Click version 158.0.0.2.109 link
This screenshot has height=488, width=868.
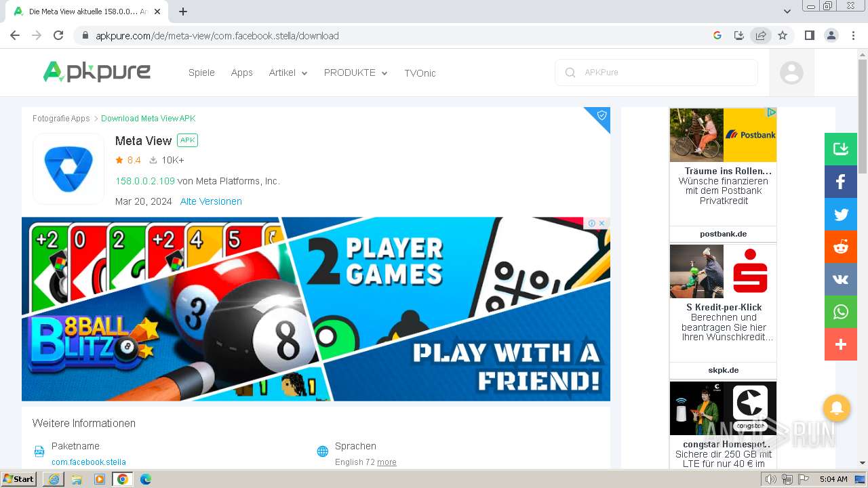[x=145, y=181]
